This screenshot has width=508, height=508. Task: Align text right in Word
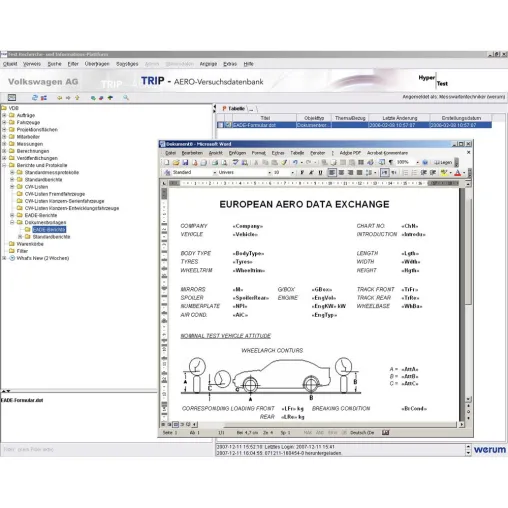pyautogui.click(x=350, y=172)
